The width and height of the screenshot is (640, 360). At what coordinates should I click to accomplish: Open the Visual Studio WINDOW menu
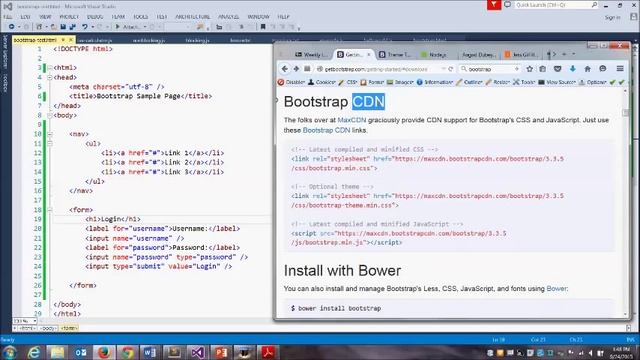tap(258, 17)
